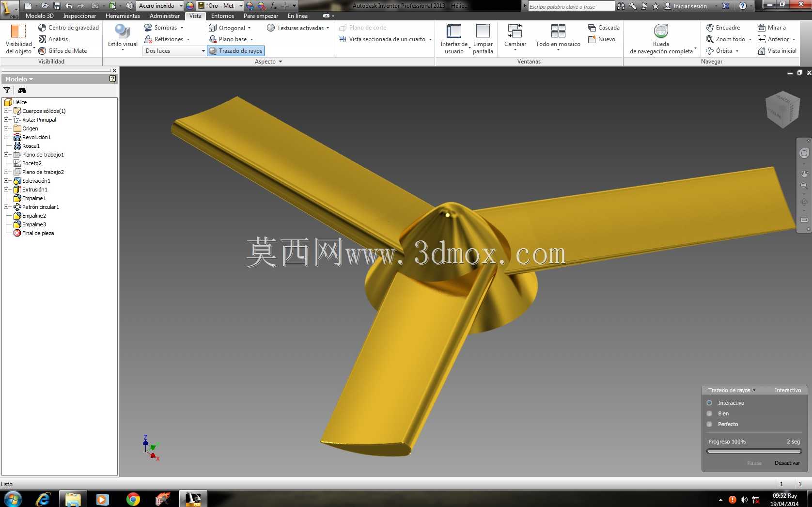Expand the Aspecto panel arrow

(281, 62)
